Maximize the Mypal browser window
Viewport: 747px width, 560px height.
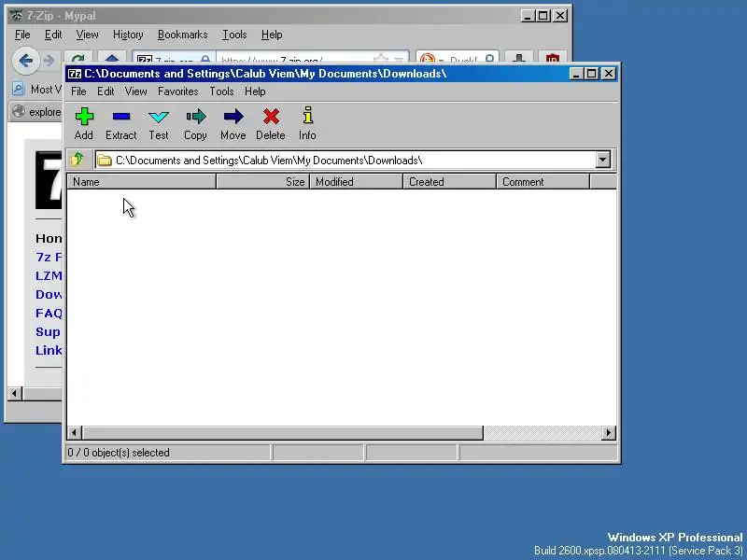tap(543, 16)
